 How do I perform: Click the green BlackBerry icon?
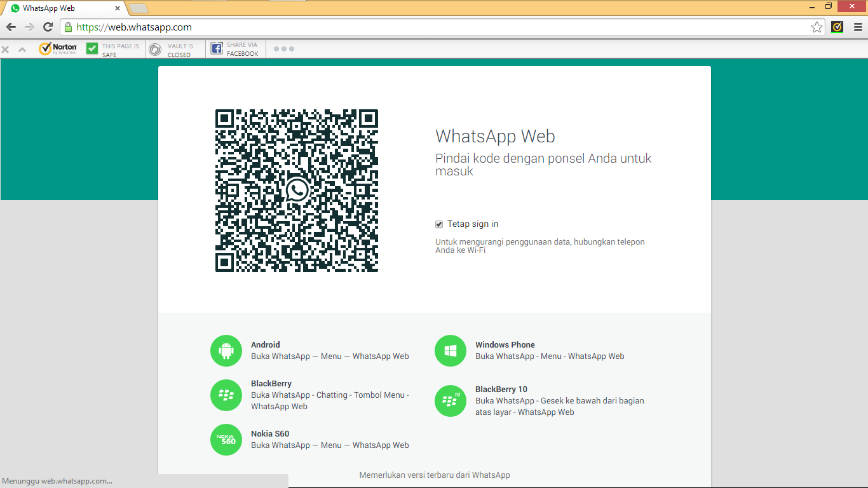(226, 395)
